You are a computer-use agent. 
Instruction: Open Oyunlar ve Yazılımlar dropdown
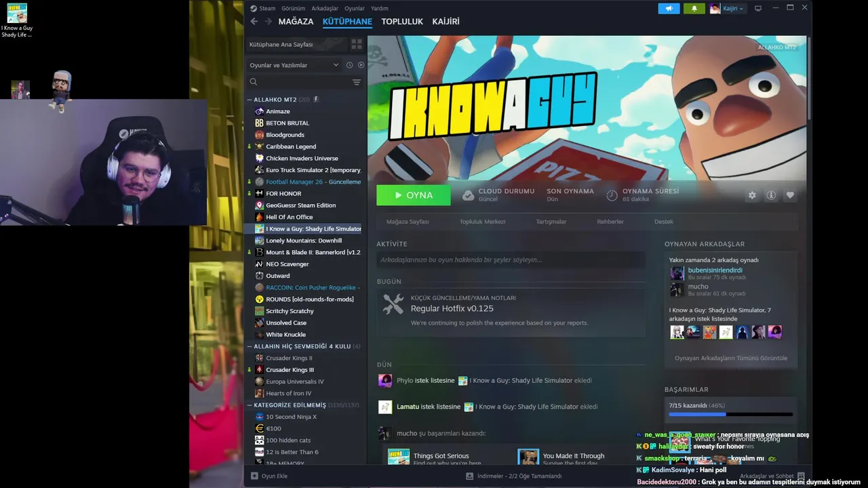294,65
